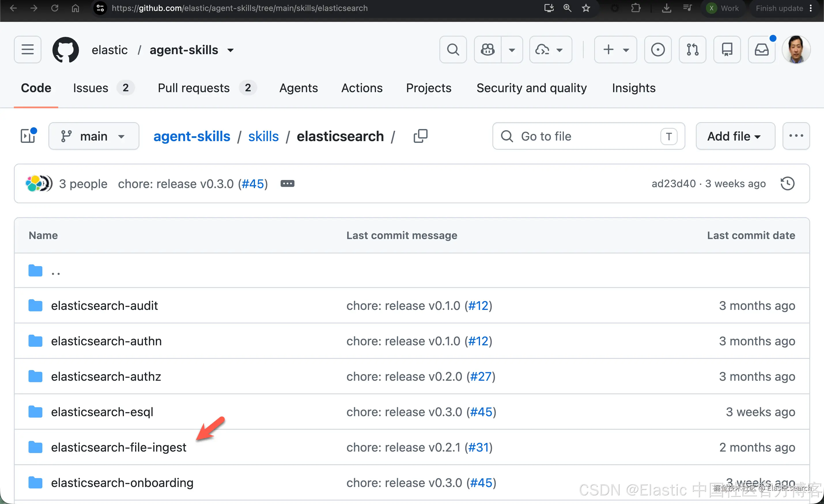
Task: Open the elasticsearch-file-ingest folder
Action: [x=119, y=447]
